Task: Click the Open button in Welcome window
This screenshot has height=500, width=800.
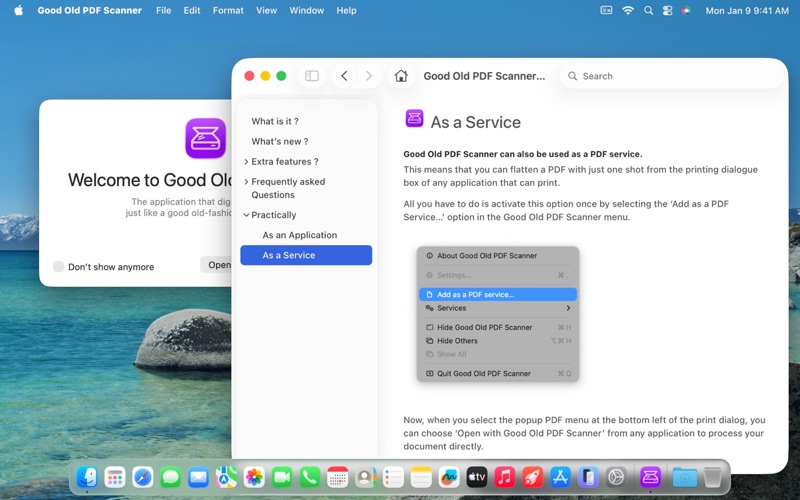Action: click(216, 265)
